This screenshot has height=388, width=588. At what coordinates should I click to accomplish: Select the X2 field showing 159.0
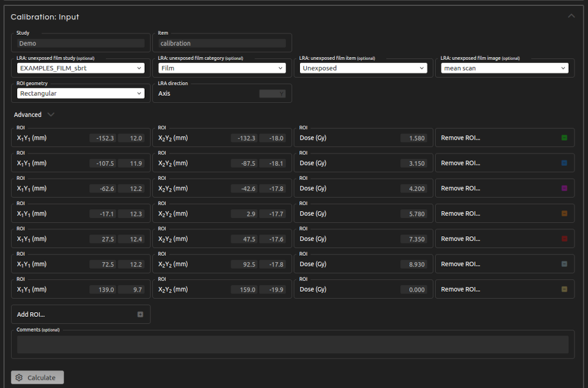pyautogui.click(x=244, y=290)
